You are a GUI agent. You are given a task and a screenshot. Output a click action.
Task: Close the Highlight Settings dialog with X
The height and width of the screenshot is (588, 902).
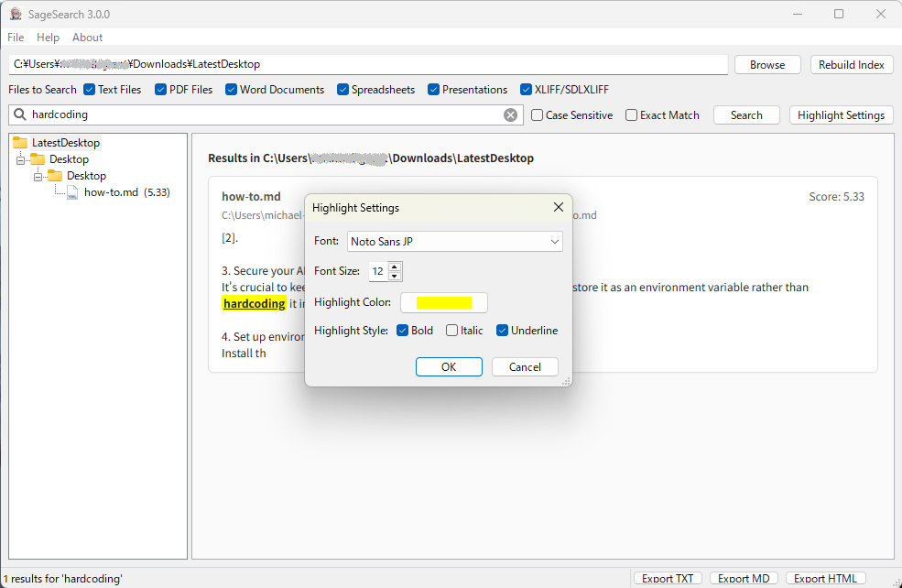click(x=559, y=208)
